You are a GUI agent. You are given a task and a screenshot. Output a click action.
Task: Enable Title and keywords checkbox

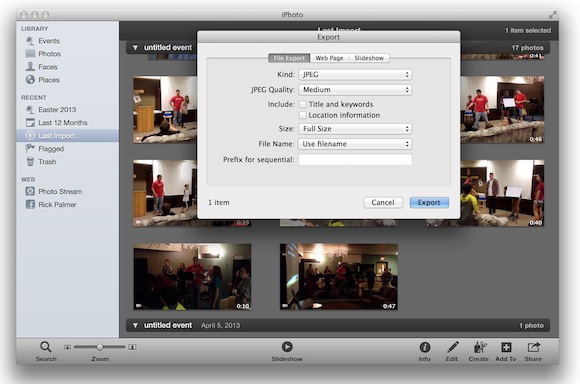point(303,104)
